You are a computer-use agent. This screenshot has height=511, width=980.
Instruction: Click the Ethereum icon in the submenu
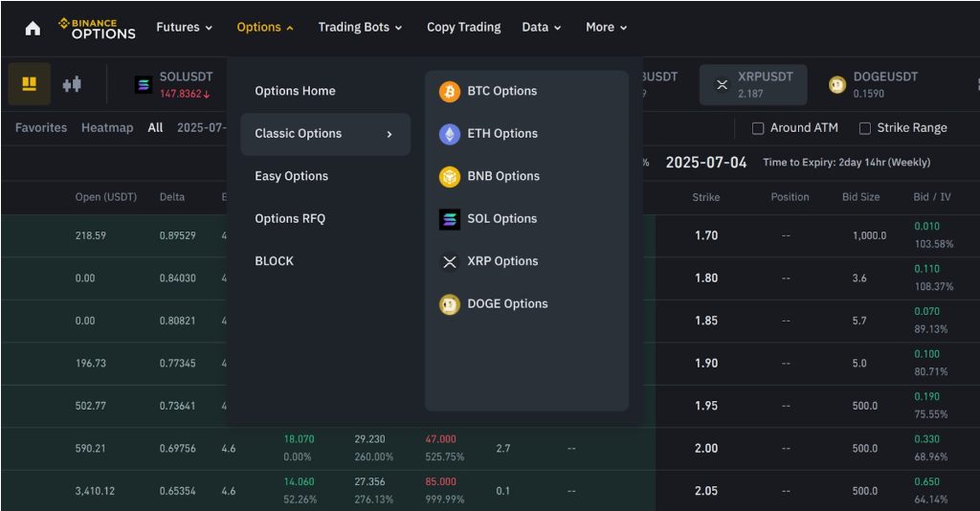[x=450, y=134]
